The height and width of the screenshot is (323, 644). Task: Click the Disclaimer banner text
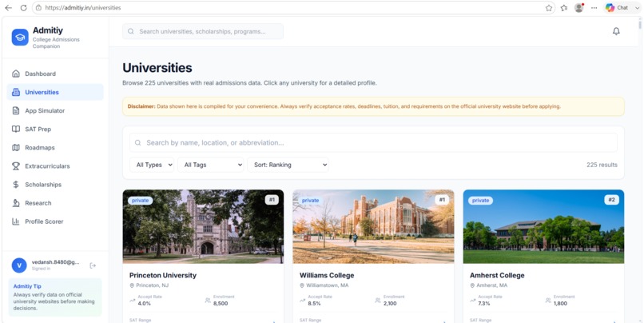[x=344, y=106]
